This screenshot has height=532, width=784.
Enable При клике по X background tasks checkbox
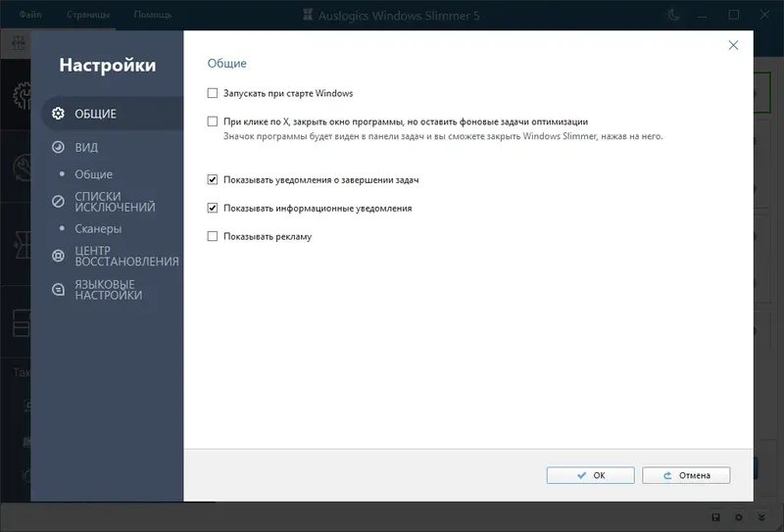click(213, 121)
